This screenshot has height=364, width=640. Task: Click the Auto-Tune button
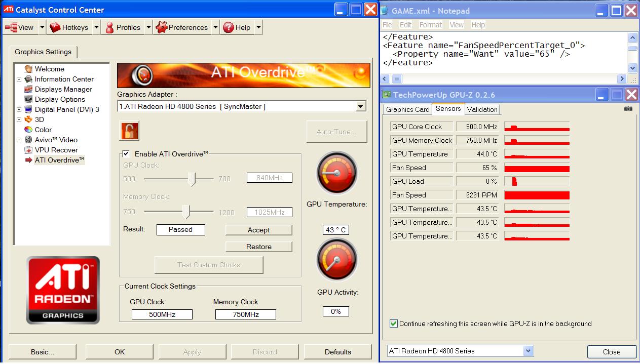coord(336,132)
